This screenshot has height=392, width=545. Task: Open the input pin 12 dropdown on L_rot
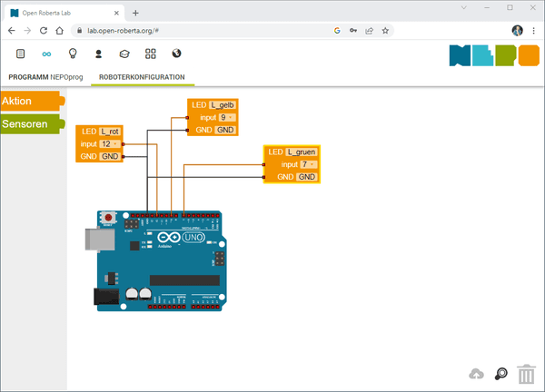(x=109, y=144)
